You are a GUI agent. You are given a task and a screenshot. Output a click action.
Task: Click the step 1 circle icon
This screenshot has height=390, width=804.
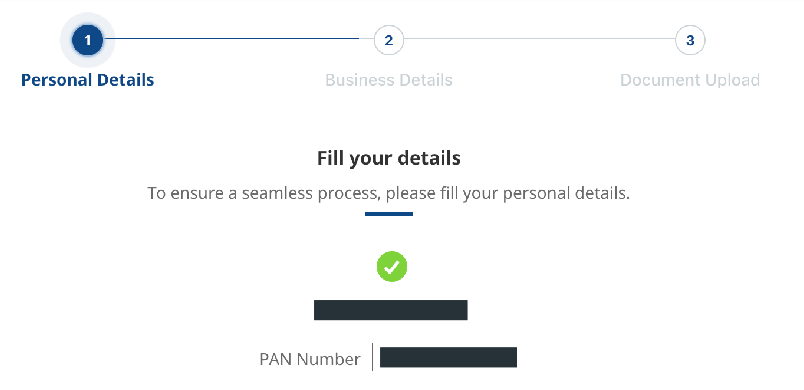87,40
